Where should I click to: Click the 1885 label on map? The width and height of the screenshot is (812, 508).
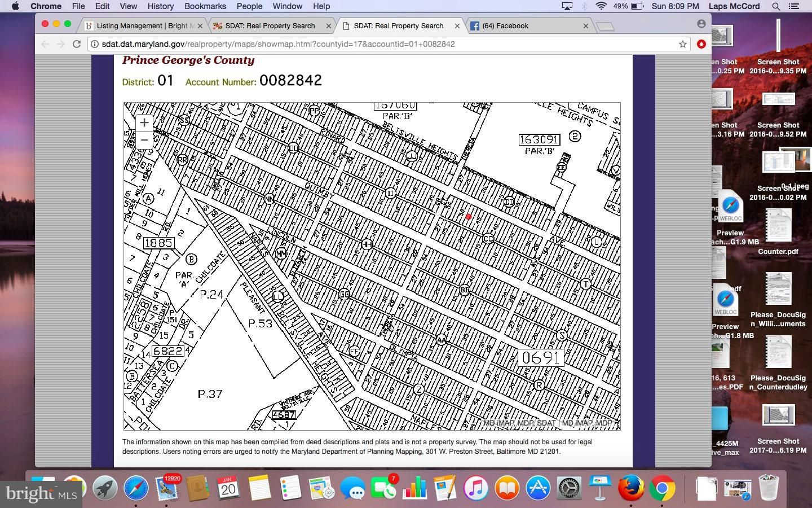click(158, 243)
